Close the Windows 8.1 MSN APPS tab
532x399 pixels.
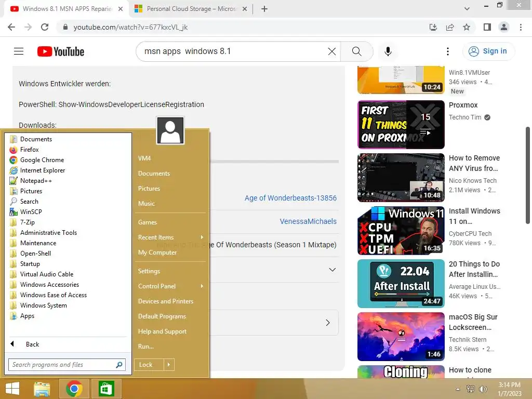pos(121,9)
